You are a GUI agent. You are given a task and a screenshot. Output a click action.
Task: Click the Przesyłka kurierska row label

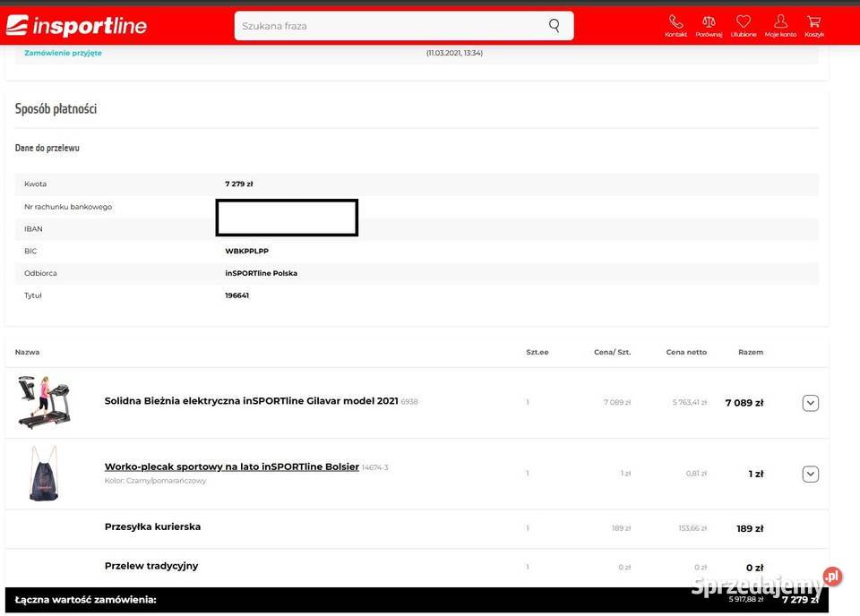click(152, 526)
